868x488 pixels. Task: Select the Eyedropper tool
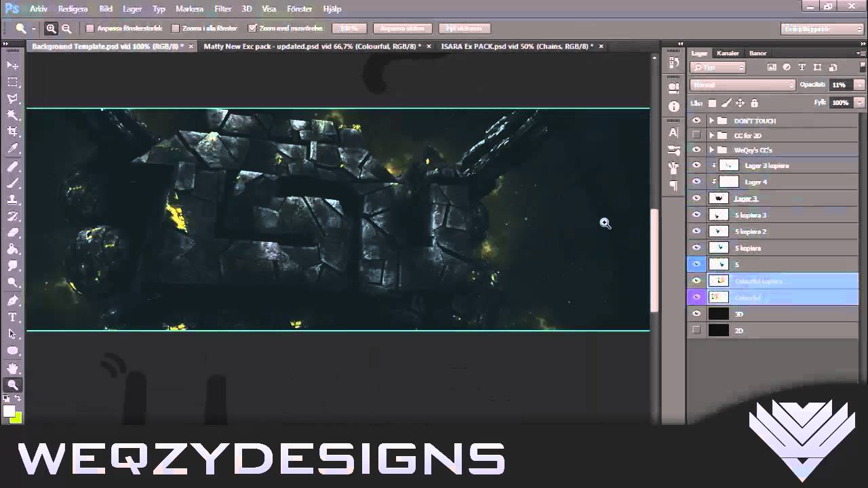coord(12,149)
